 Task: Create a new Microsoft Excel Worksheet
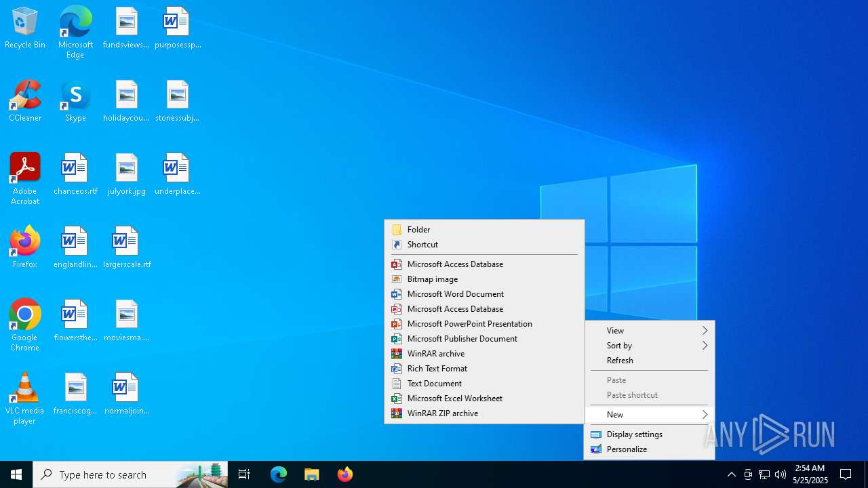484,399
